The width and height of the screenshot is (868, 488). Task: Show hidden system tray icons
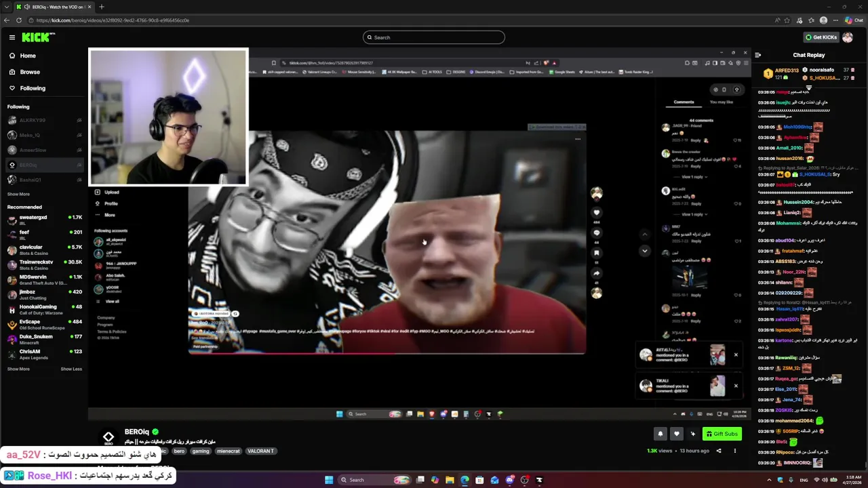coord(768,480)
